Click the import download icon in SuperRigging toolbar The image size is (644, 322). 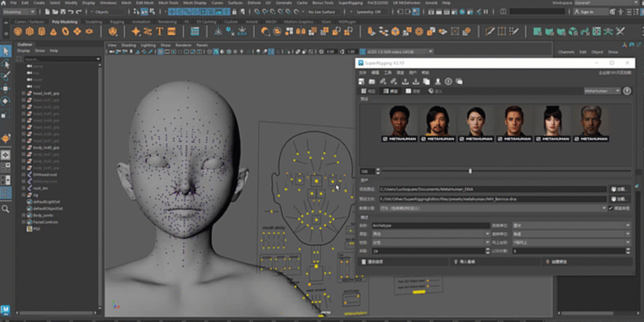click(416, 81)
